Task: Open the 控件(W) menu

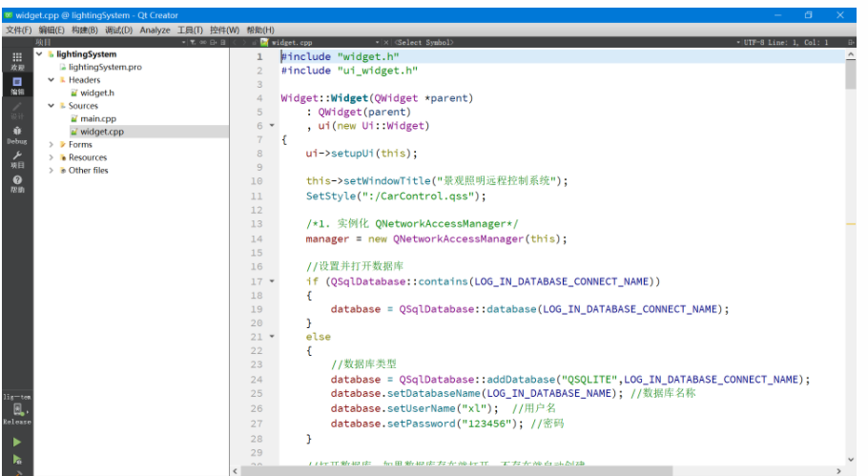Action: pos(224,30)
